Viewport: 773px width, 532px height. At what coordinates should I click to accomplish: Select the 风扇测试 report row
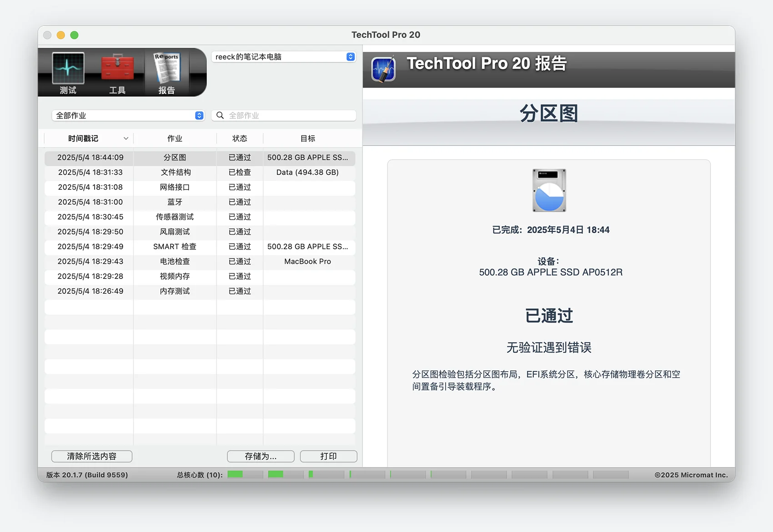[200, 232]
